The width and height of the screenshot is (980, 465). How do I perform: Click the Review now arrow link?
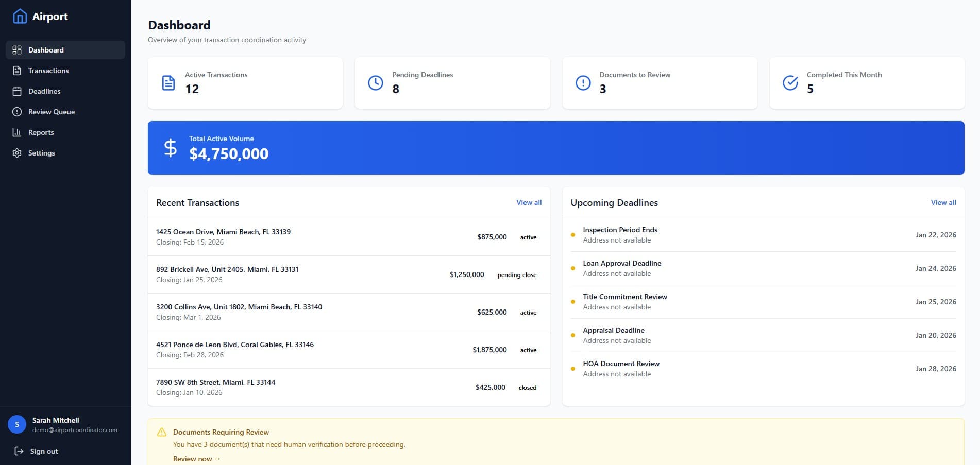pyautogui.click(x=196, y=459)
